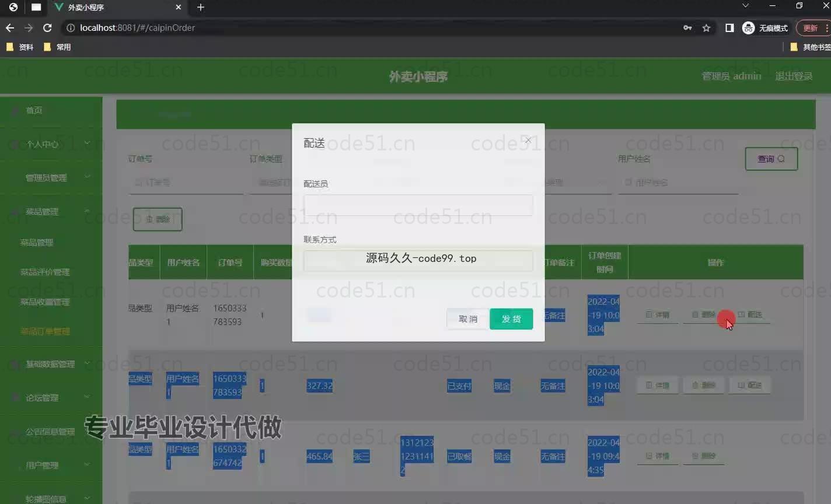This screenshot has height=504, width=831.
Task: Open 菜品评价管理 submenu item
Action: (x=45, y=272)
